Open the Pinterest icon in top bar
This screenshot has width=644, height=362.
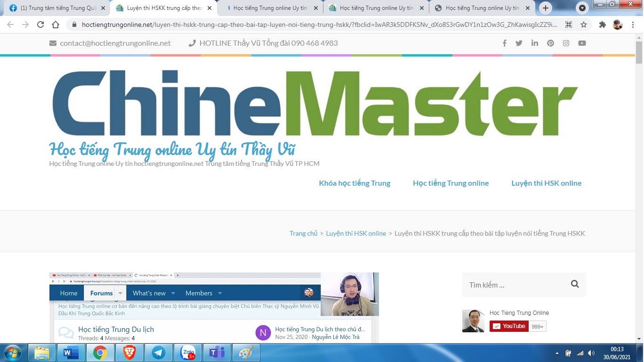[550, 43]
